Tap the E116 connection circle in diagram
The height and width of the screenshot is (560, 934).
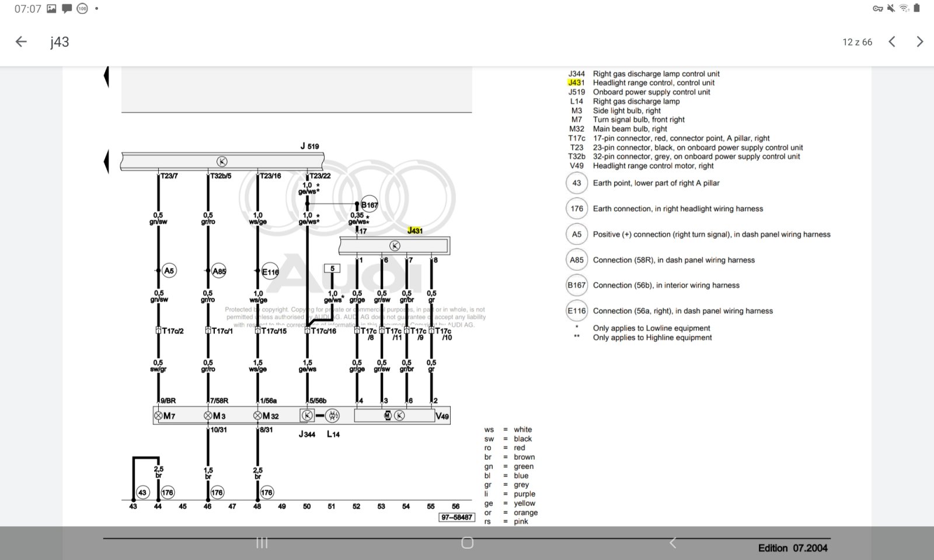pos(270,272)
